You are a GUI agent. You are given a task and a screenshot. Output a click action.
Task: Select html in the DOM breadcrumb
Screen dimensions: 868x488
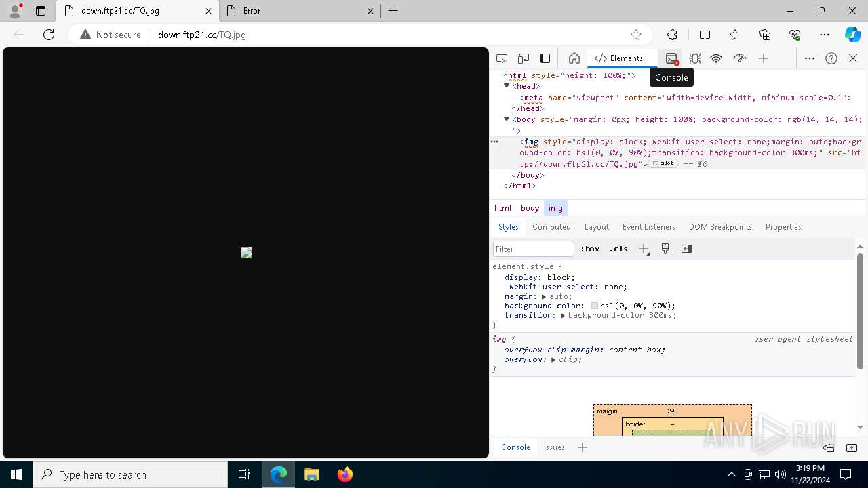[x=502, y=208]
